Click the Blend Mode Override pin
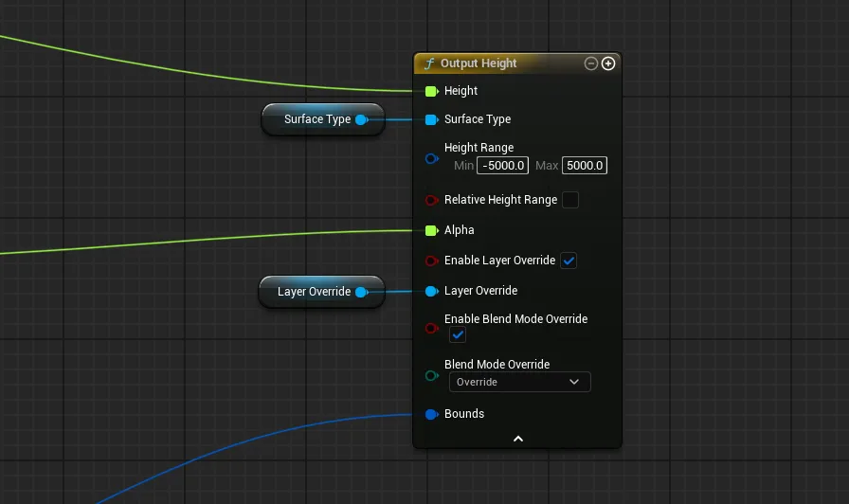The image size is (849, 504). [431, 376]
